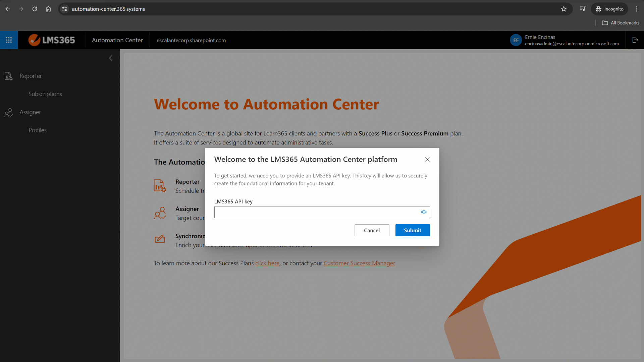Image resolution: width=644 pixels, height=362 pixels.
Task: Click the 'click here' Success Plans link
Action: point(267,263)
